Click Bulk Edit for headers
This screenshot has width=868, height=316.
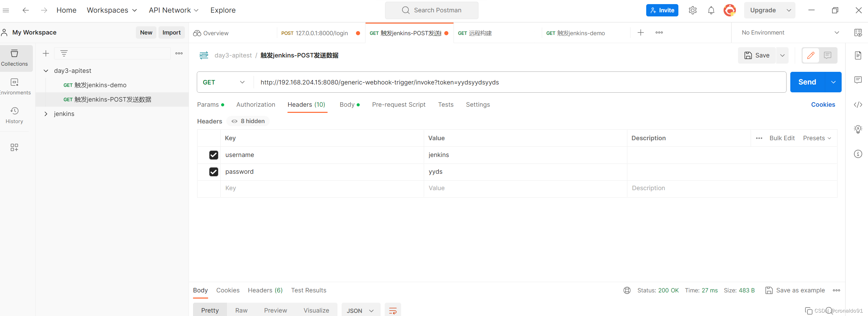(782, 138)
